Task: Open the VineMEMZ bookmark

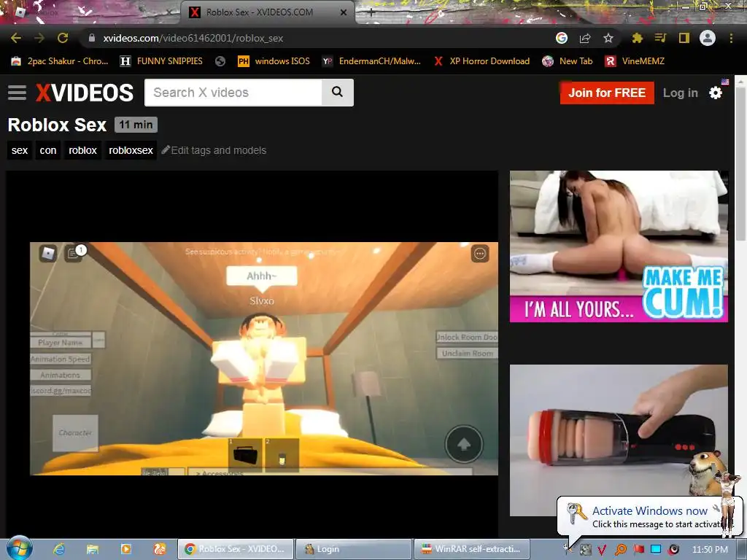Action: point(634,61)
